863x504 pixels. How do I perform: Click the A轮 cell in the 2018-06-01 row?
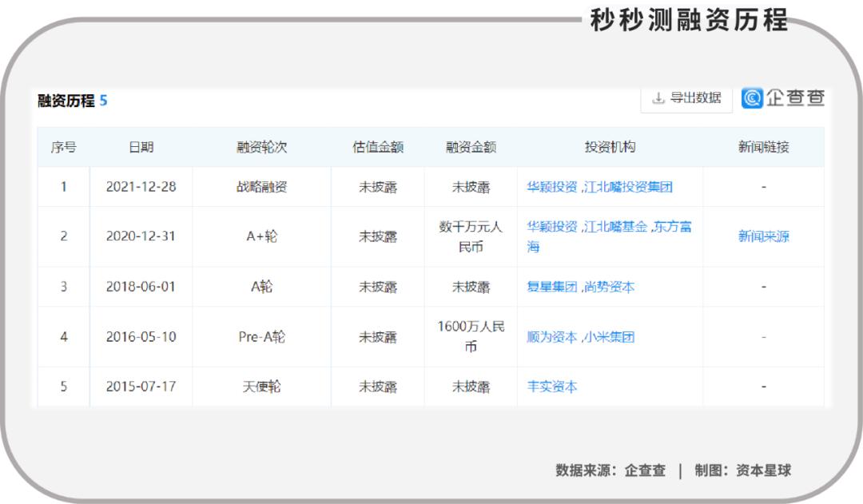coord(261,287)
